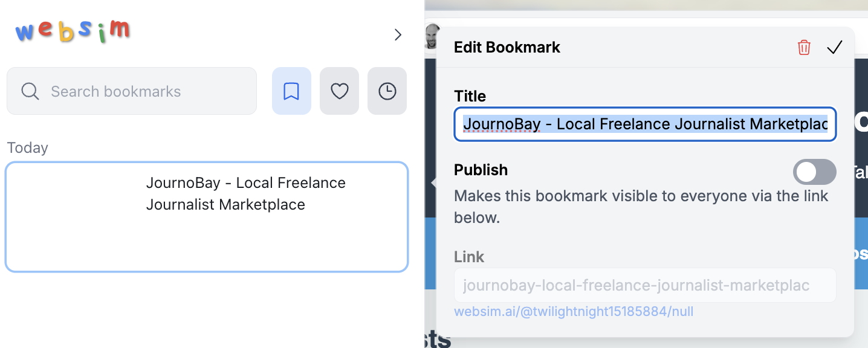The width and height of the screenshot is (868, 348).
Task: Click the magnifying glass search icon
Action: point(30,91)
